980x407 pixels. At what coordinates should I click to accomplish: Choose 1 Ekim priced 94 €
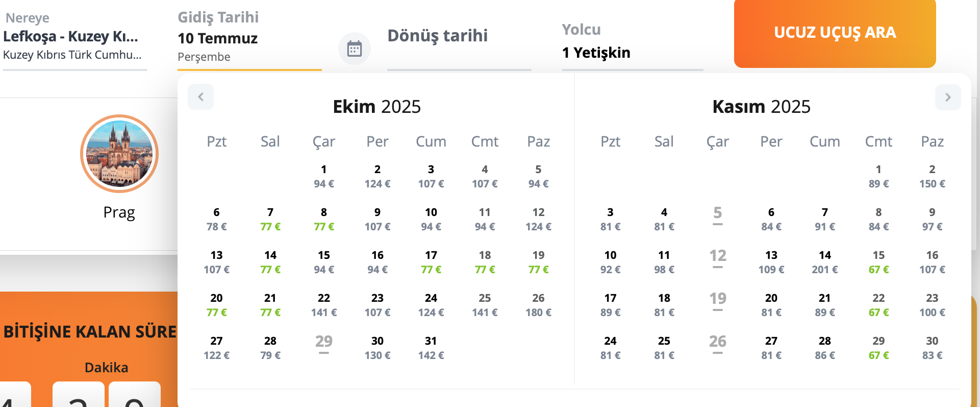[324, 176]
